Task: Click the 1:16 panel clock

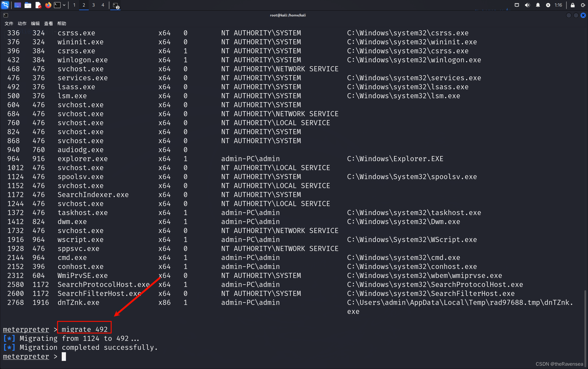Action: 558,5
